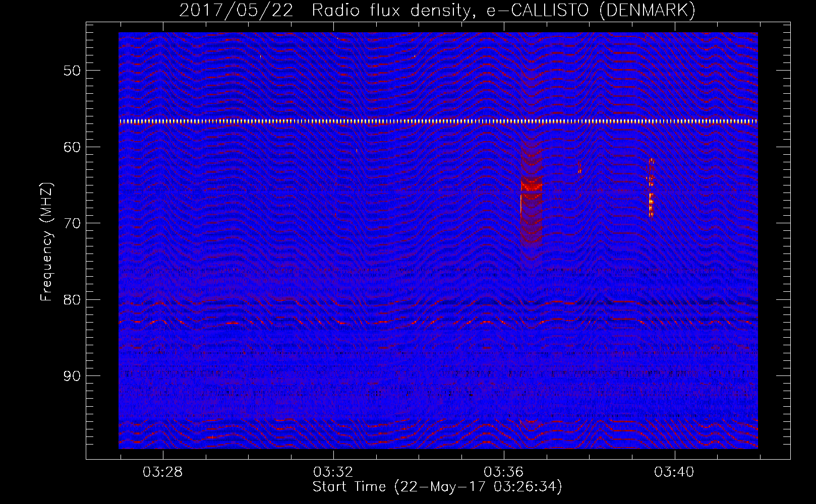The width and height of the screenshot is (816, 504).
Task: Click the 90 frequency tick label
Action: click(72, 376)
